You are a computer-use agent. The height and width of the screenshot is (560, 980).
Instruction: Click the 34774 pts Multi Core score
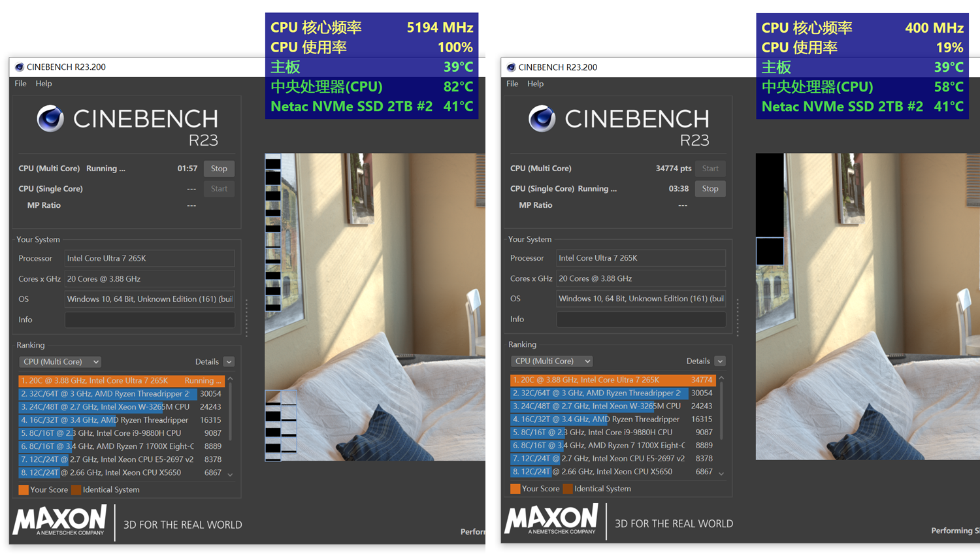[x=674, y=169]
